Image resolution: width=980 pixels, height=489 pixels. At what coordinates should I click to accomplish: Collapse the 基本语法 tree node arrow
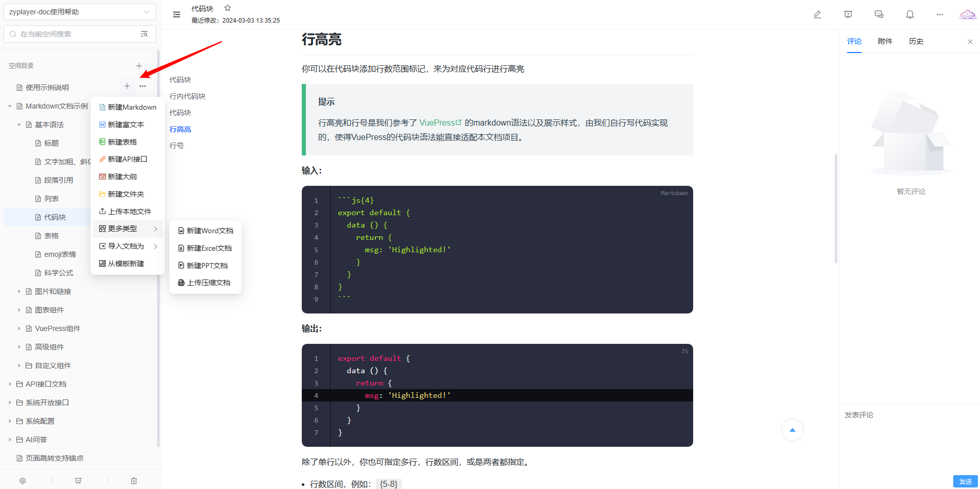(19, 125)
